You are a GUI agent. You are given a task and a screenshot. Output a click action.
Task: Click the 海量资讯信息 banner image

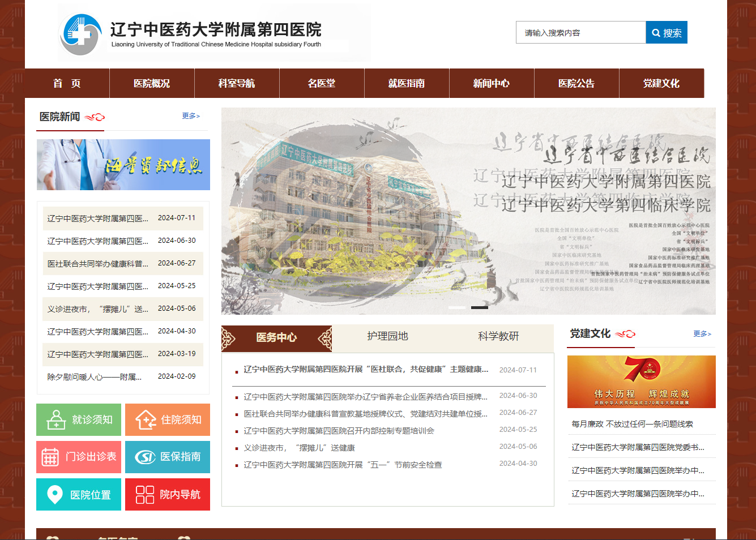coord(123,165)
